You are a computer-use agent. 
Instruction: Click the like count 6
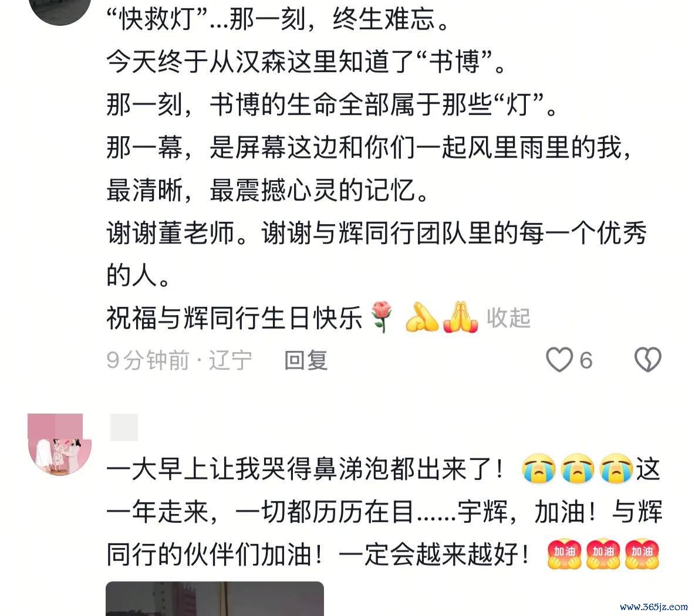pyautogui.click(x=586, y=361)
